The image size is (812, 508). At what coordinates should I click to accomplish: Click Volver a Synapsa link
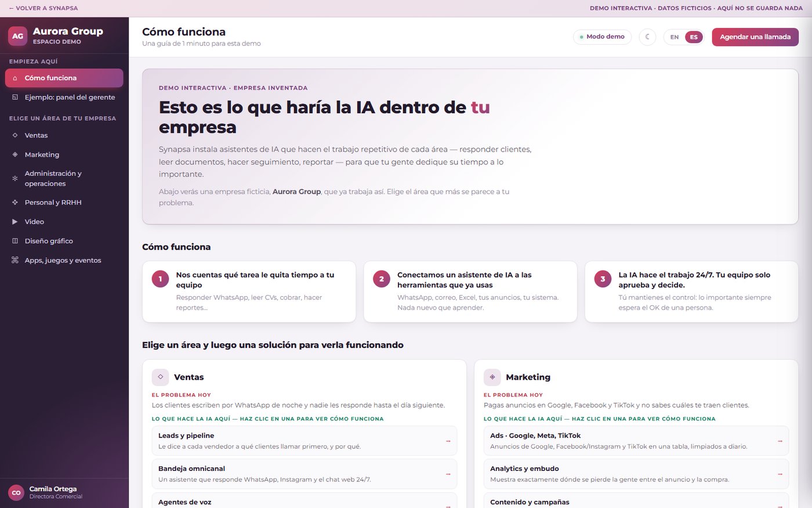point(43,8)
